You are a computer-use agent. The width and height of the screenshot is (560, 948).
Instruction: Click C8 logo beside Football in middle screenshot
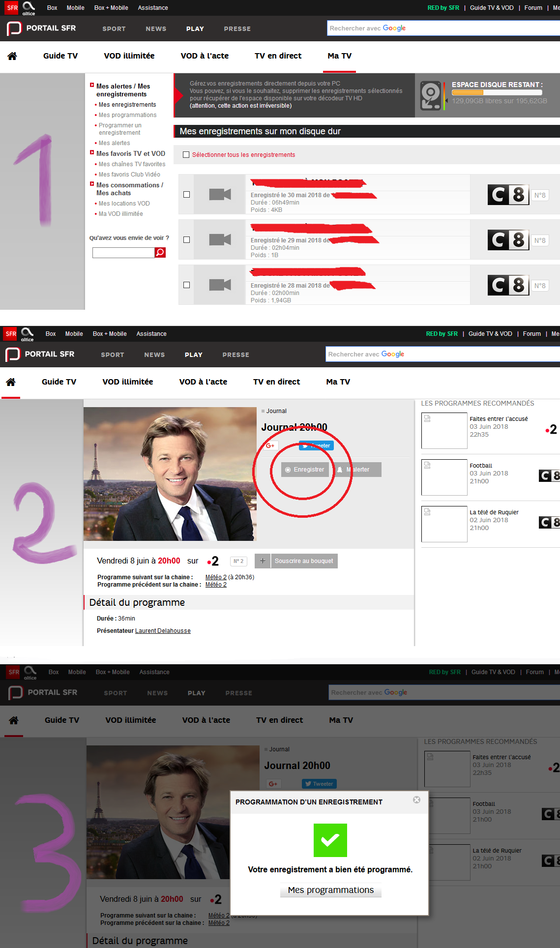click(x=549, y=475)
